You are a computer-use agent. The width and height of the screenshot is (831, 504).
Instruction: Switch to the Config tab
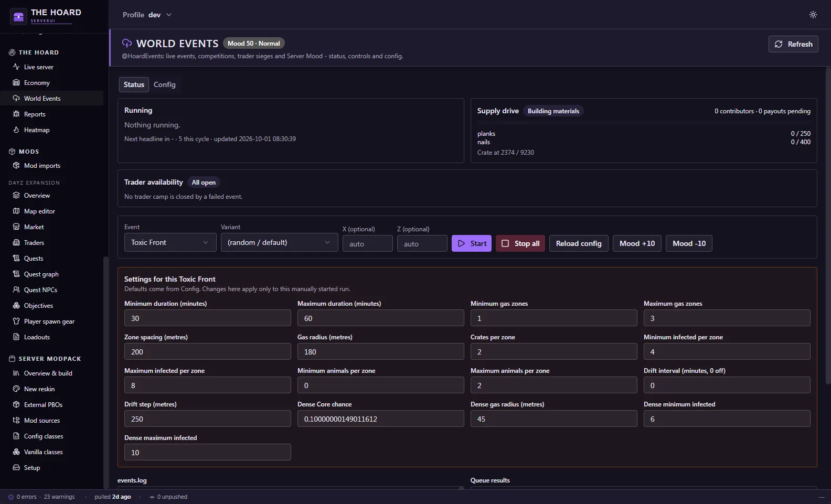[x=165, y=84]
